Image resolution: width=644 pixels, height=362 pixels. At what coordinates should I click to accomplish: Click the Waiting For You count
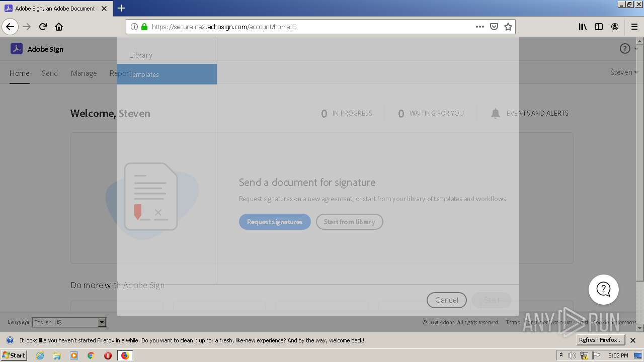point(431,114)
